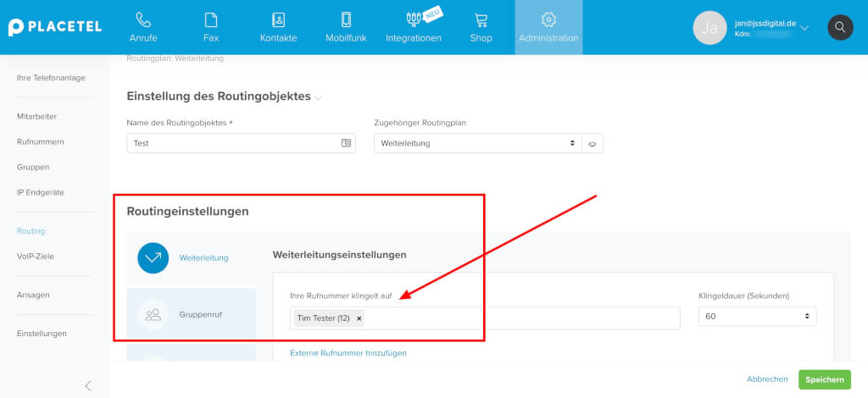Open Zugehöriger Routingplan dropdown

[x=478, y=143]
